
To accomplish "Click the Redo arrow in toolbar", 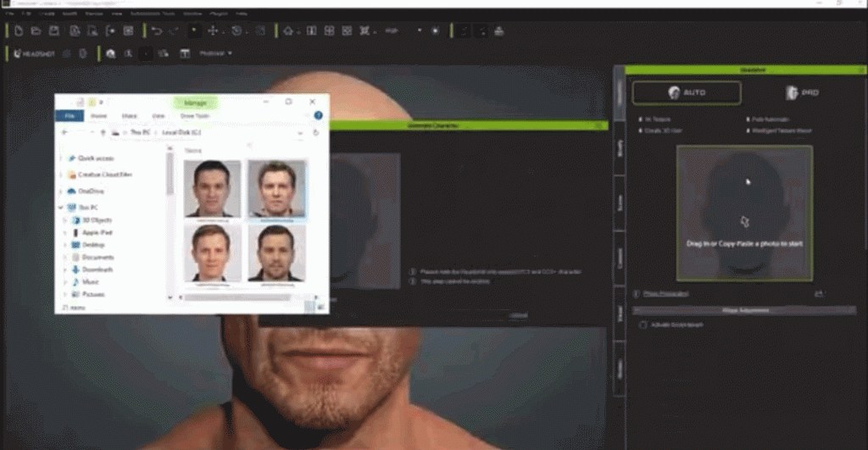I will pyautogui.click(x=173, y=31).
